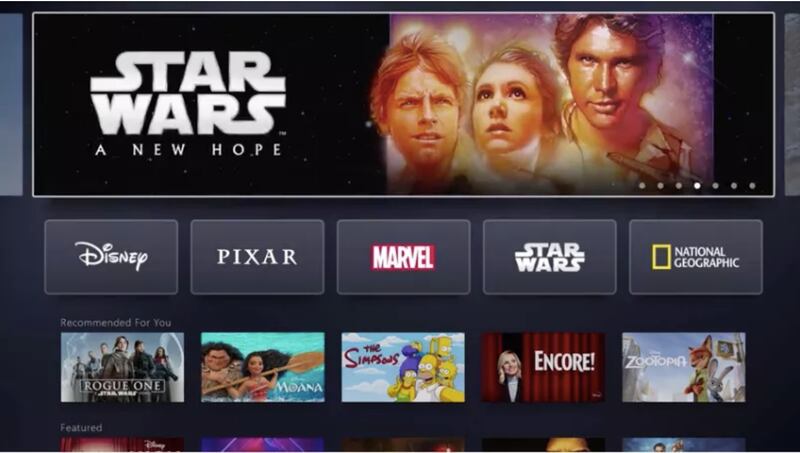Select the last carousel pagination dot
Screen dimensions: 800x453
752,186
